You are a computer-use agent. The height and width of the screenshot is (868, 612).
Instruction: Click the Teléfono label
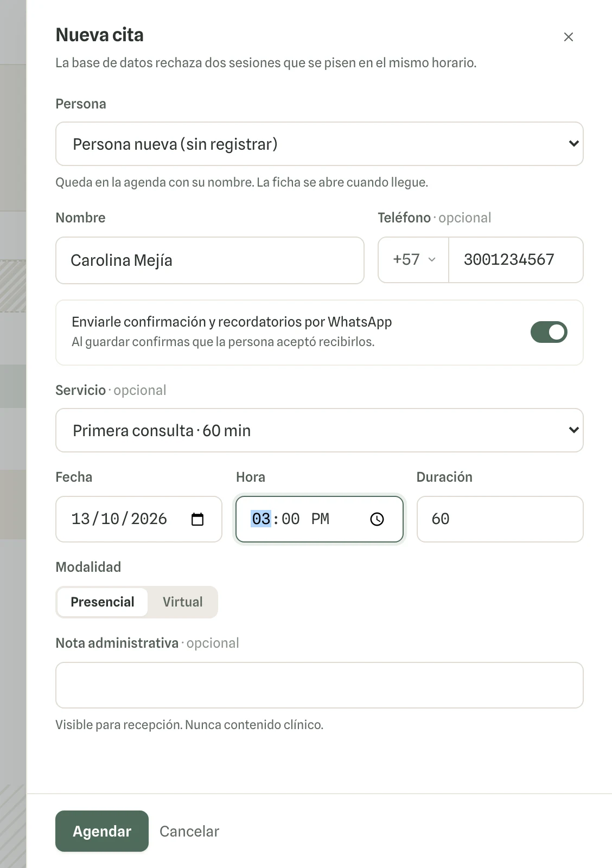click(x=404, y=218)
